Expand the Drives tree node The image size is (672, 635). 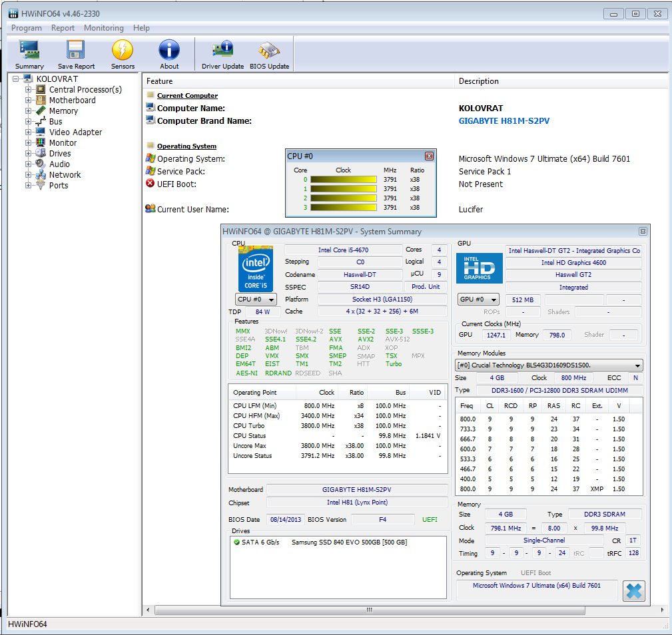[x=28, y=153]
